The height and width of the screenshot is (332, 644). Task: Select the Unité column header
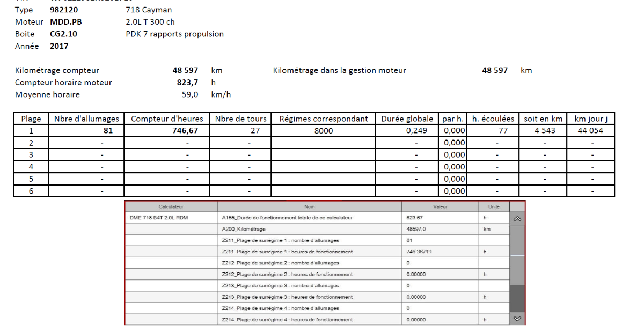point(494,207)
